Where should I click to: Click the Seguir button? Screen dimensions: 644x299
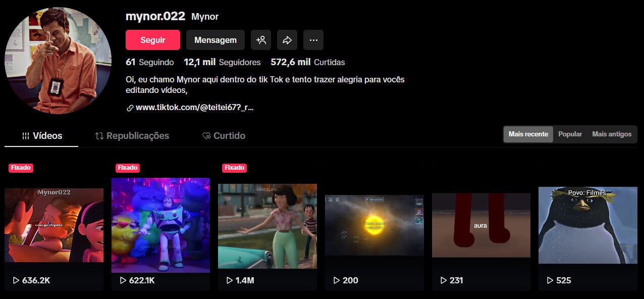coord(152,39)
